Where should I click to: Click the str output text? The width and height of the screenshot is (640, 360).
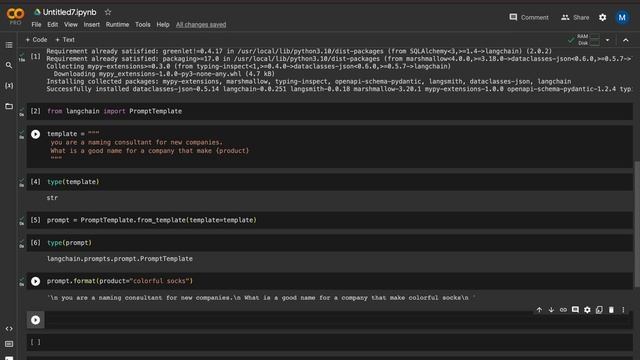click(52, 198)
